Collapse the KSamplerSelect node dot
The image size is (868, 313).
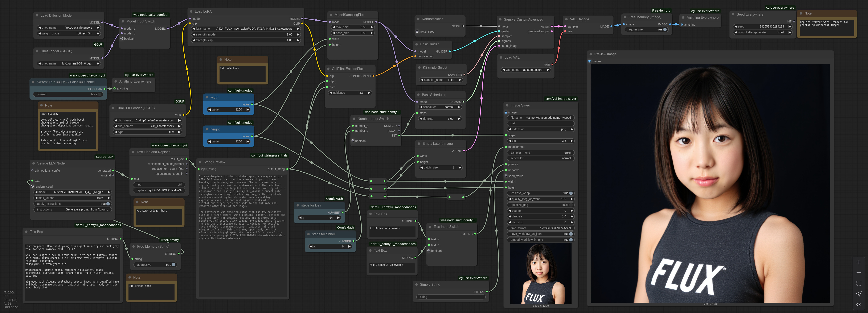click(419, 68)
